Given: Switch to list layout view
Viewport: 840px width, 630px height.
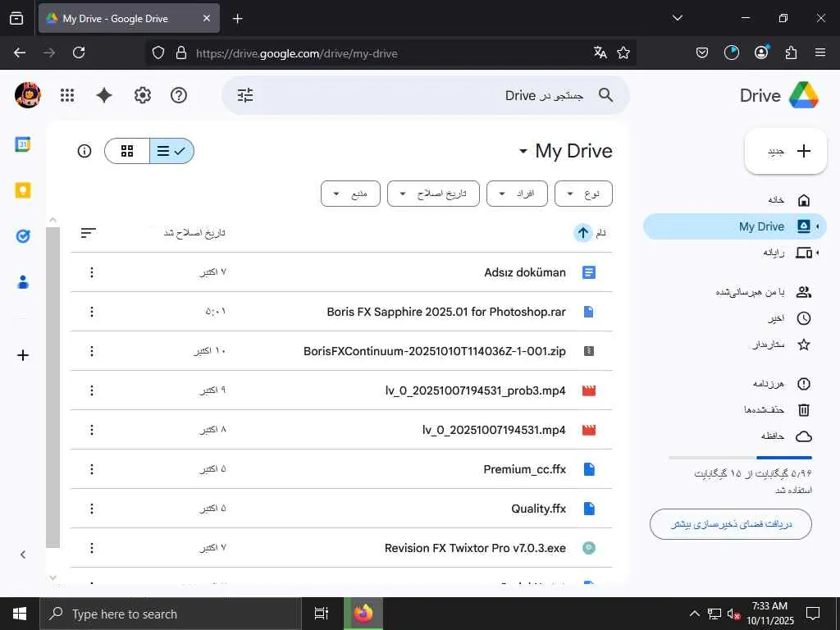Looking at the screenshot, I should point(171,151).
